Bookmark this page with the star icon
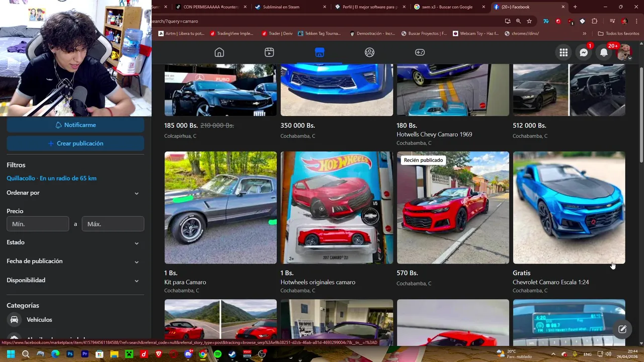The height and width of the screenshot is (362, 644). pyautogui.click(x=529, y=21)
